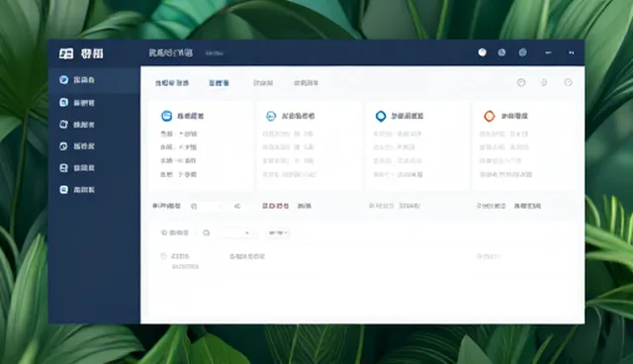Select the fourth sidebar item's icon

63,146
